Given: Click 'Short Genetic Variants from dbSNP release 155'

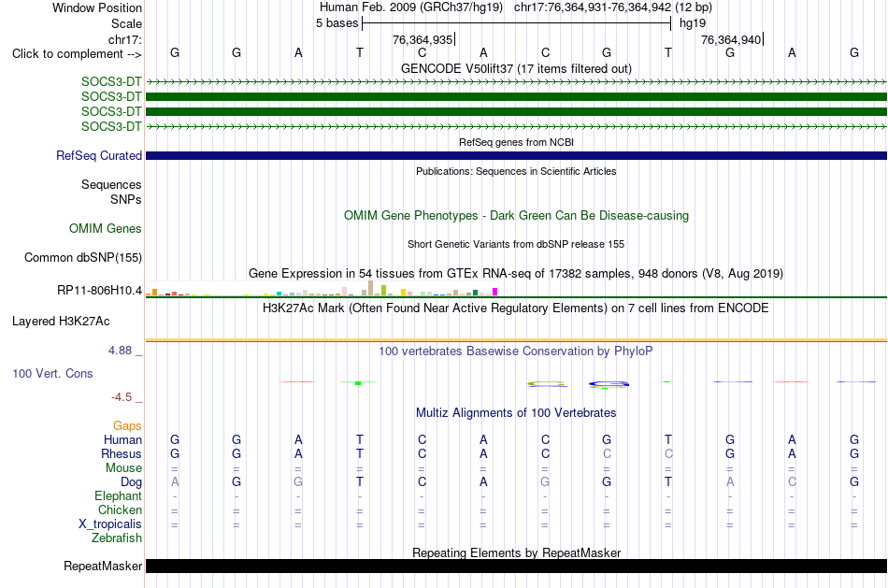Looking at the screenshot, I should click(x=516, y=244).
